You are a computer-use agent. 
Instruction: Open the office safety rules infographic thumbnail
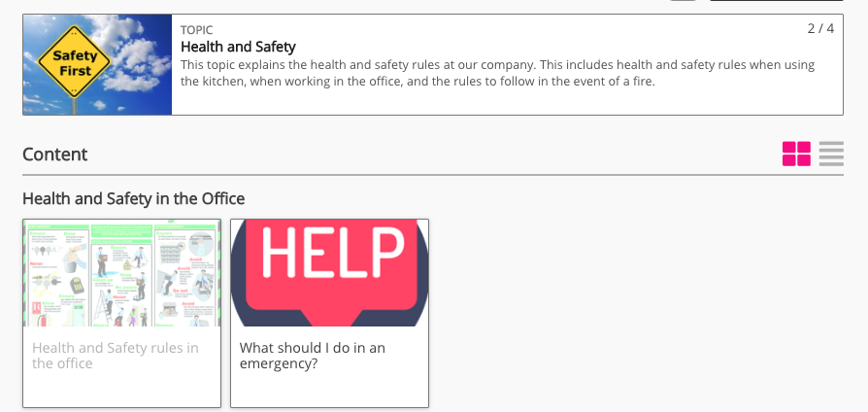pyautogui.click(x=121, y=273)
